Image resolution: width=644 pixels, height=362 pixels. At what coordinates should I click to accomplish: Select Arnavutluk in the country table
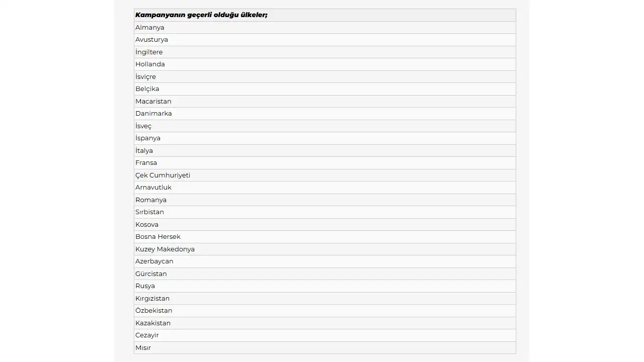[153, 188]
